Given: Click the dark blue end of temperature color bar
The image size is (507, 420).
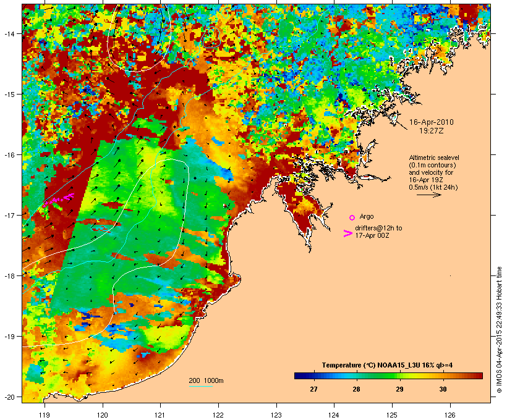Looking at the screenshot, I should click(x=299, y=376).
